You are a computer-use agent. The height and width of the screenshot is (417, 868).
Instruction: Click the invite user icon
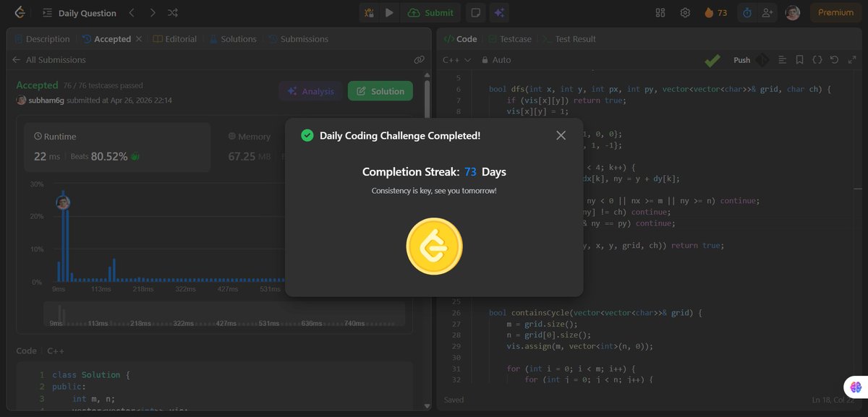[767, 12]
